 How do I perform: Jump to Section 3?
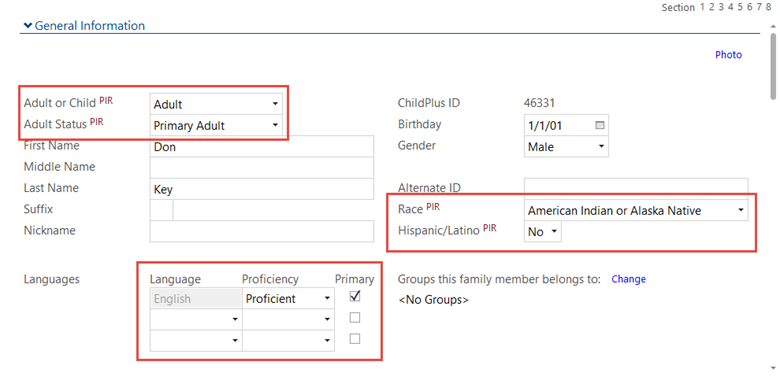(720, 7)
